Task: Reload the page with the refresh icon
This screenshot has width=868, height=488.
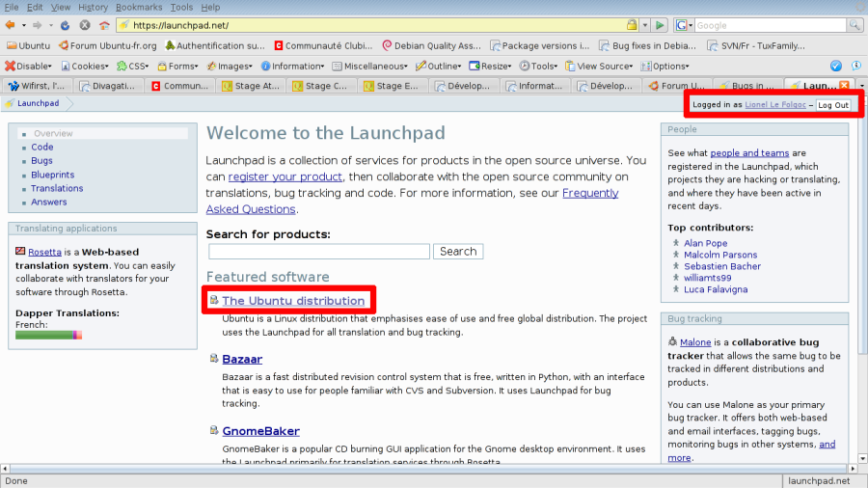Action: click(66, 25)
